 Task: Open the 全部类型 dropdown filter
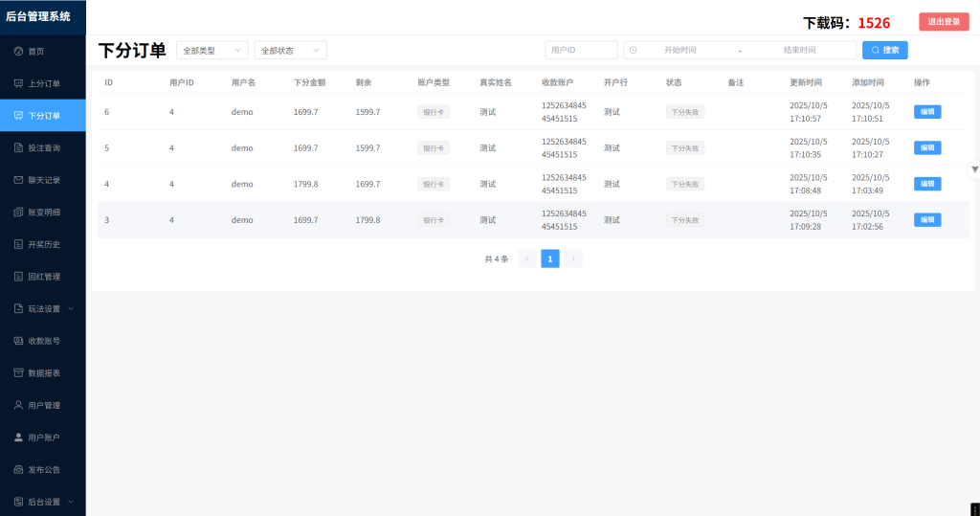point(212,50)
